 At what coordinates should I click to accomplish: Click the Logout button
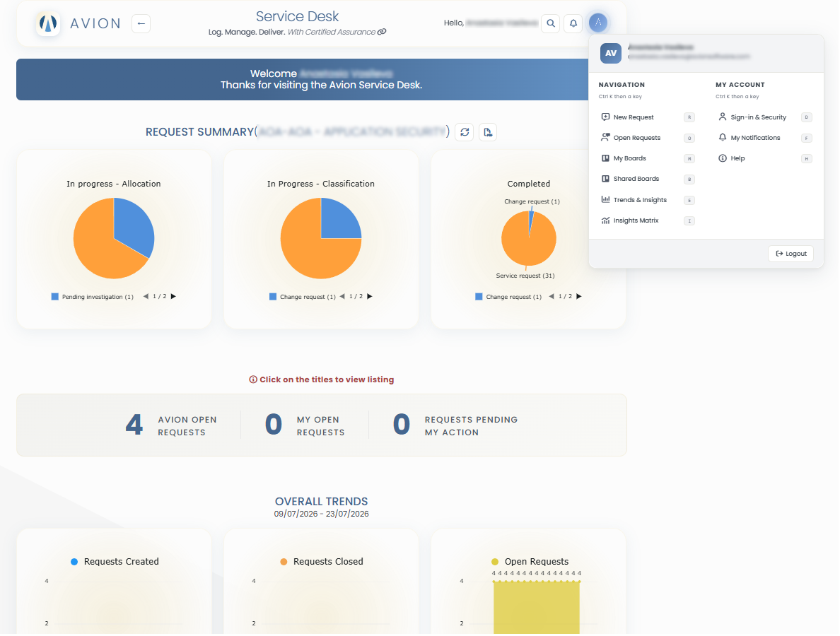tap(791, 254)
